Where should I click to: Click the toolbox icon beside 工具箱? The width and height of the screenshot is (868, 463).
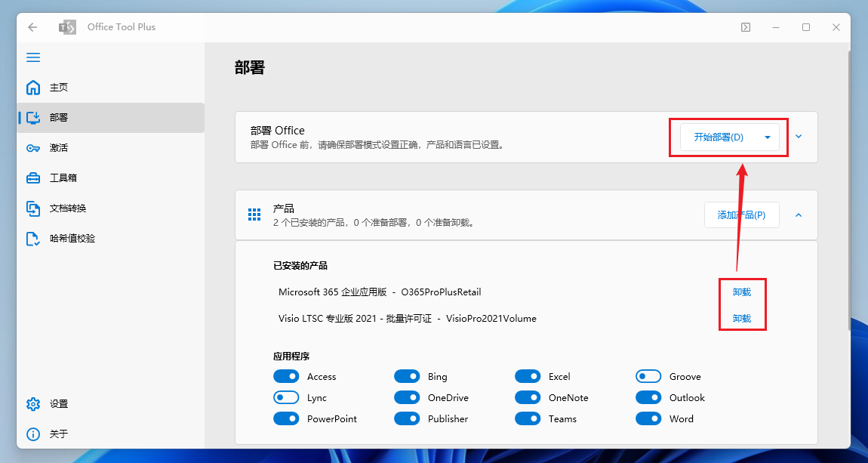click(x=33, y=177)
